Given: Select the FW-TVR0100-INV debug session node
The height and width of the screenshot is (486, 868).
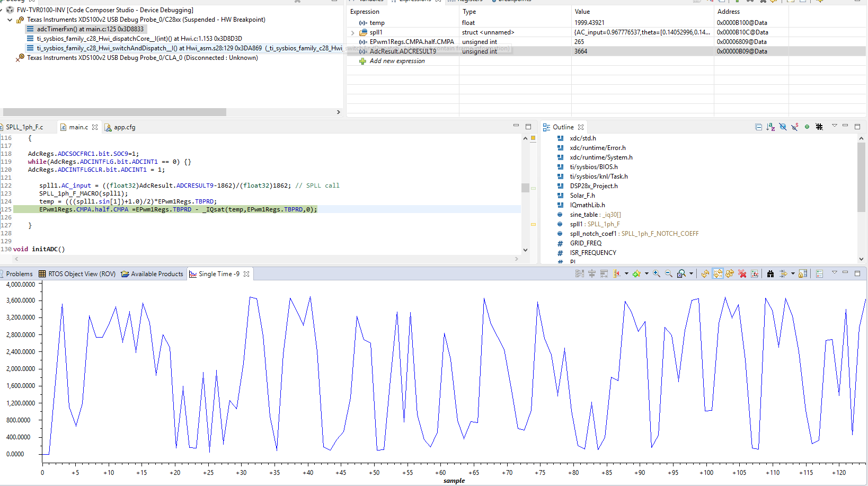Looking at the screenshot, I should pyautogui.click(x=100, y=10).
